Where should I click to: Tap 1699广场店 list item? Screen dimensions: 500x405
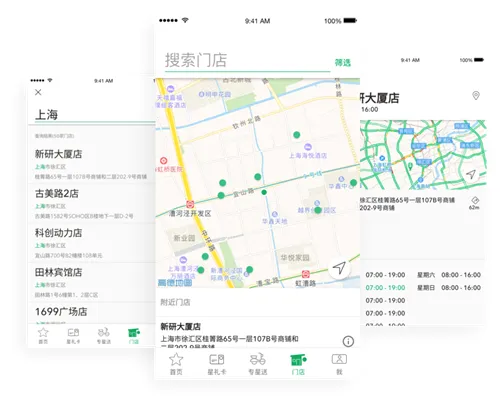tap(92, 313)
